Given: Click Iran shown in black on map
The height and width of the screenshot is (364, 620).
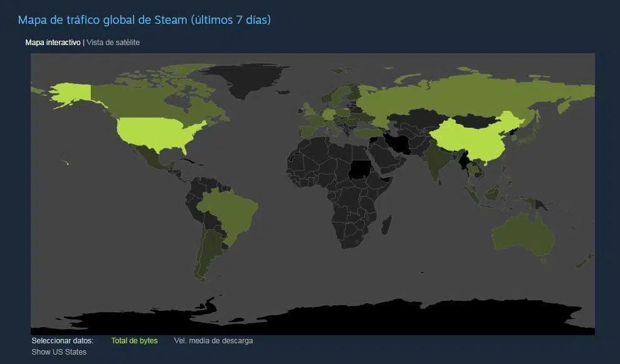Looking at the screenshot, I should [397, 144].
